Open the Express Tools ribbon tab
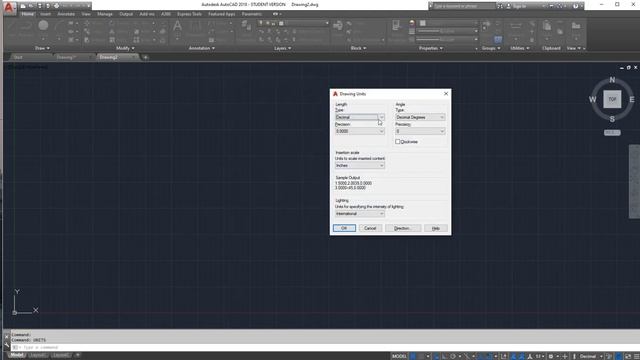 [189, 14]
